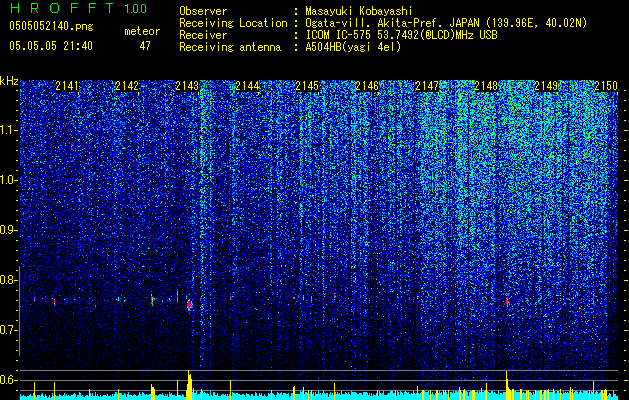
Task: Click the 2143 time marker
Action: click(x=187, y=85)
